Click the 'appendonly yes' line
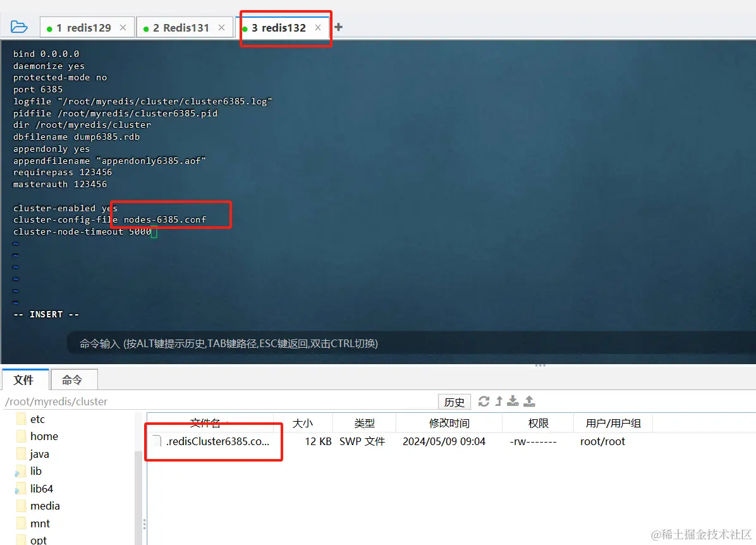Viewport: 756px width, 545px height. (51, 149)
